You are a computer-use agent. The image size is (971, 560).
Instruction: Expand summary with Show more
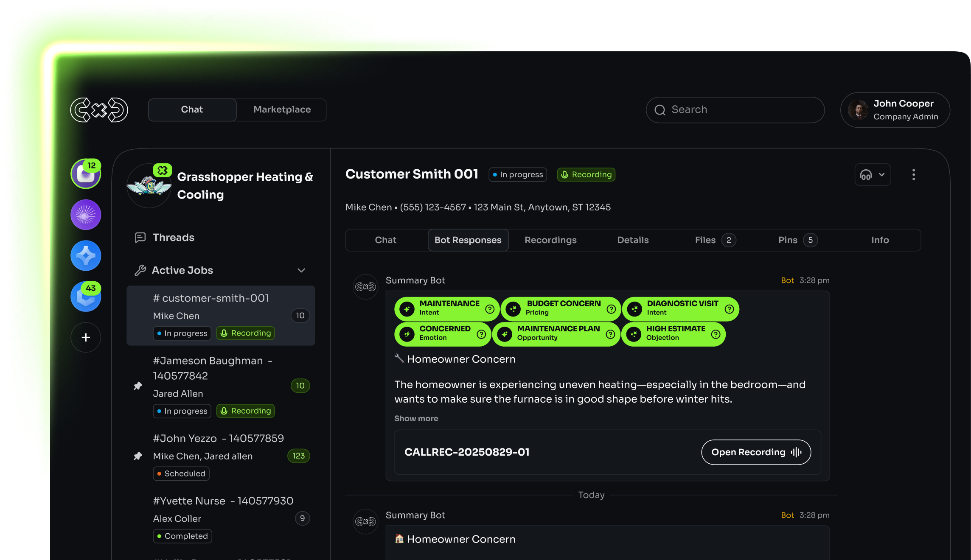click(x=416, y=418)
